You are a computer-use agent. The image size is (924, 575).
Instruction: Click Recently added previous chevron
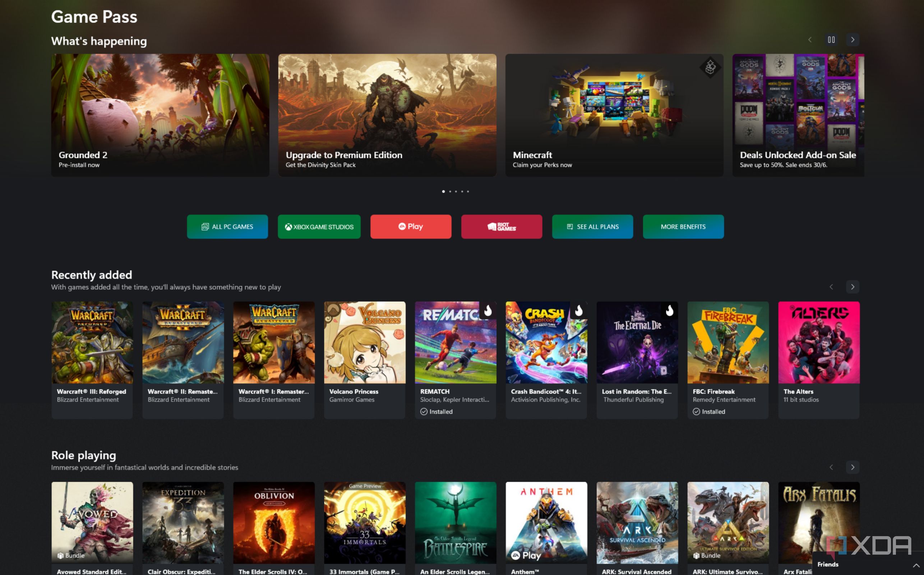[x=831, y=287]
